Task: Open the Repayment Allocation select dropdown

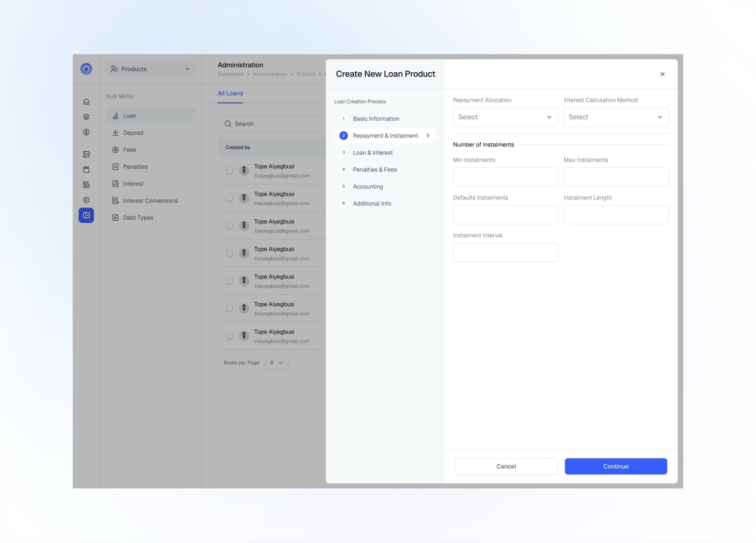Action: tap(506, 117)
